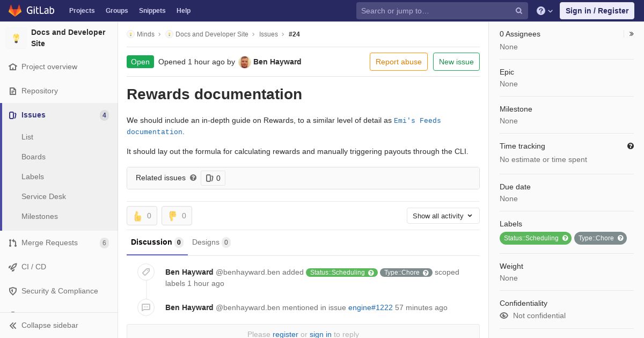
Task: Open Security & Compliance shield icon
Action: [x=13, y=291]
